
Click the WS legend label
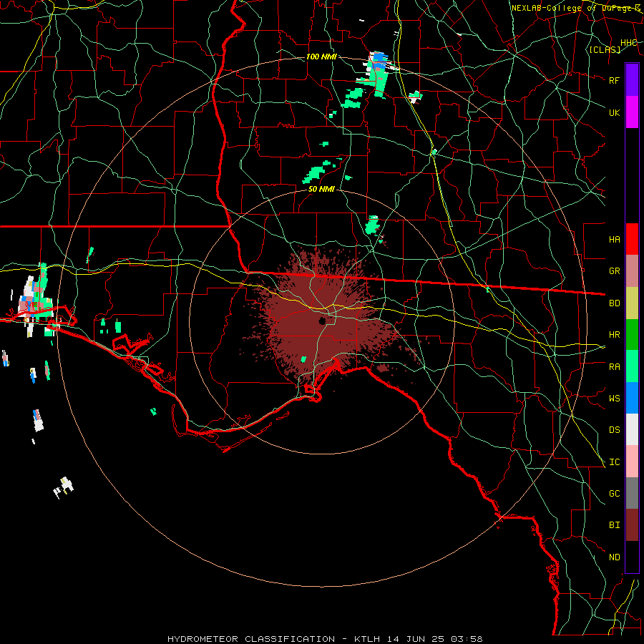pyautogui.click(x=614, y=399)
